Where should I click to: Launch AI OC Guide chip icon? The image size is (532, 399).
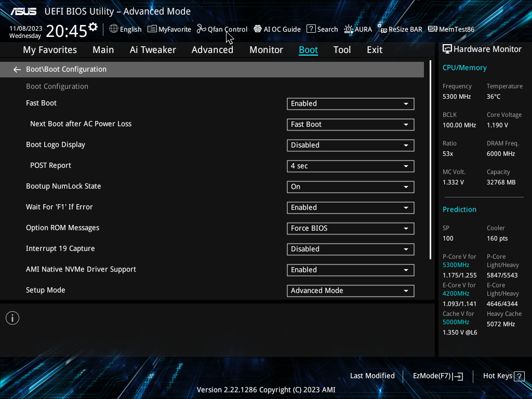[258, 29]
